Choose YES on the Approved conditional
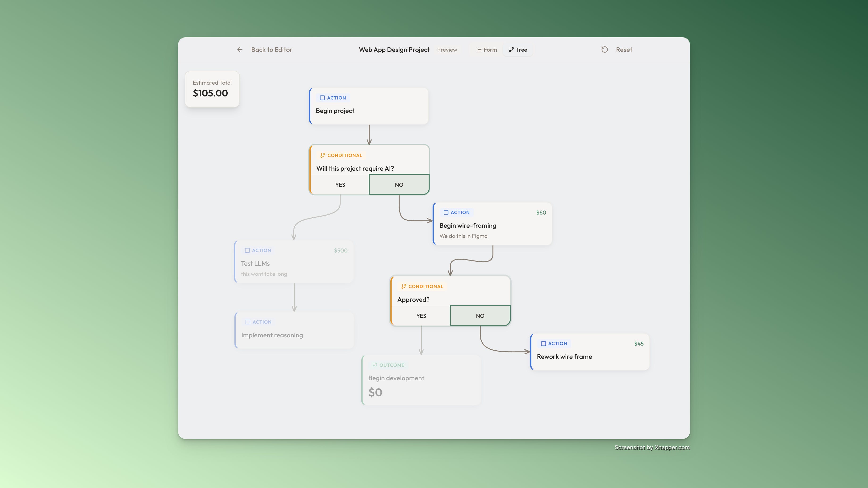The height and width of the screenshot is (488, 868). [x=421, y=316]
